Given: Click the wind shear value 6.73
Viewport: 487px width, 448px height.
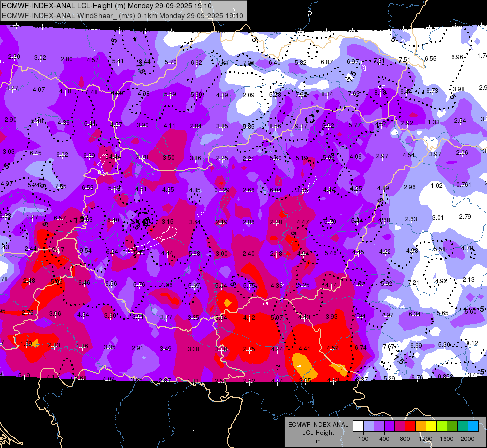Looking at the screenshot, I should 432,91.
